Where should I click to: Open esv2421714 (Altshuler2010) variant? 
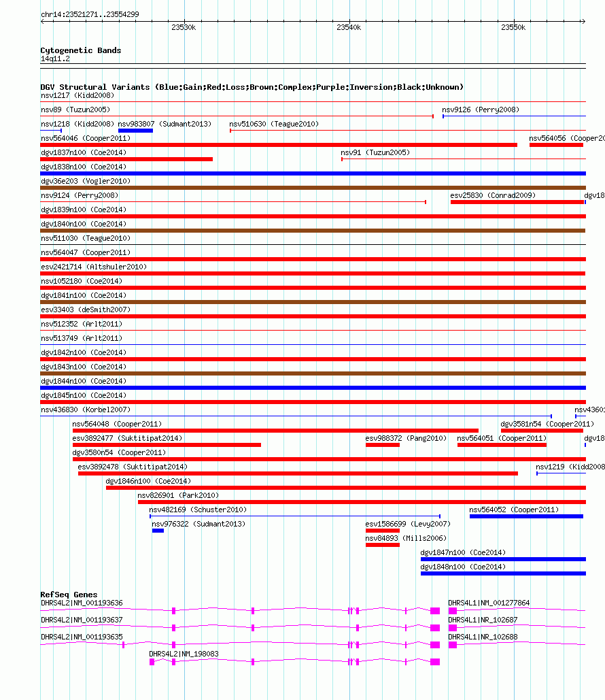click(x=94, y=267)
